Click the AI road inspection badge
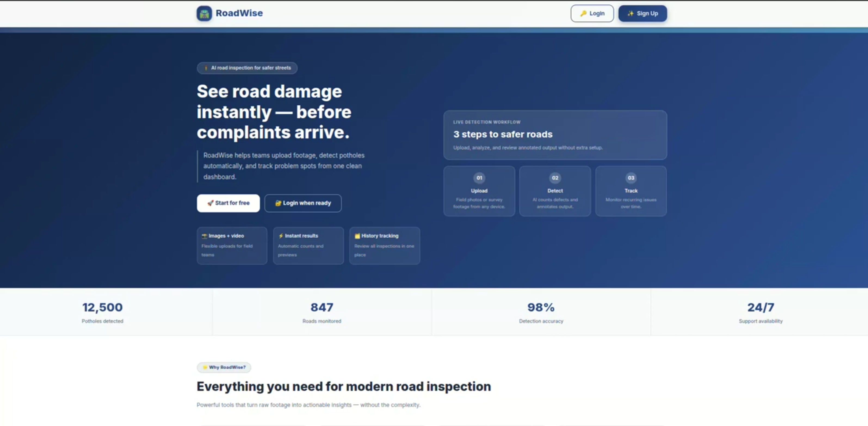868x426 pixels. [247, 68]
